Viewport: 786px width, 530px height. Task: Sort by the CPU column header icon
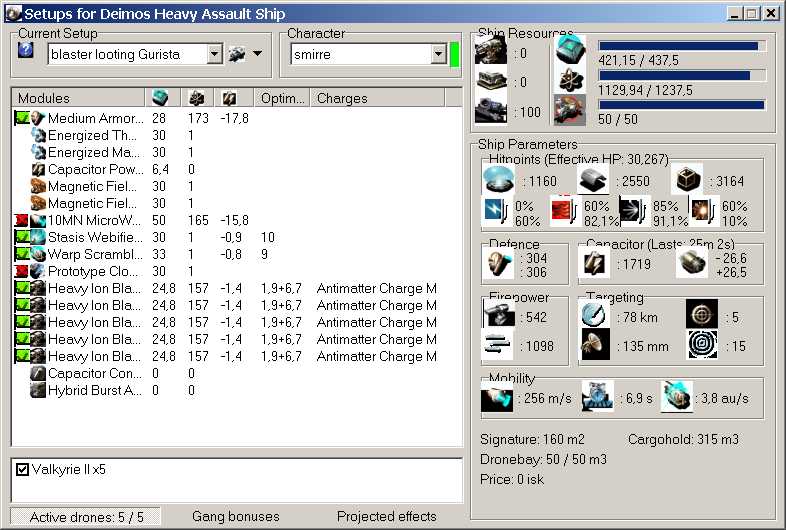pyautogui.click(x=160, y=98)
